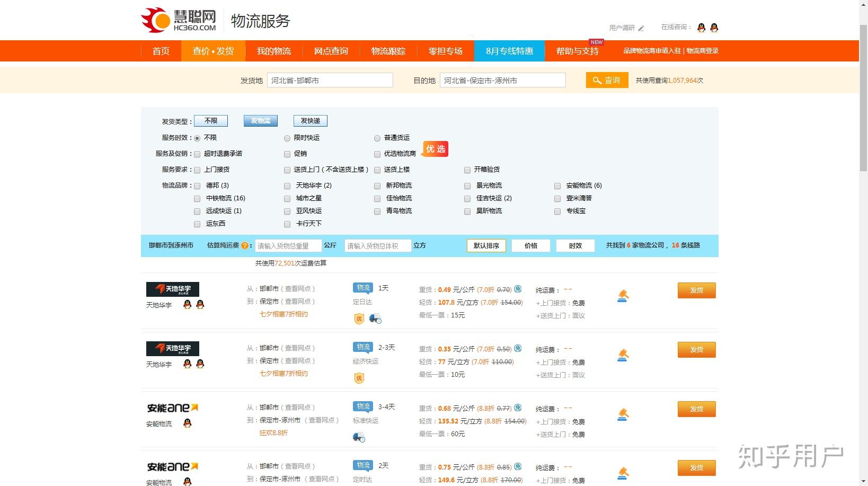Open the 我的物流 nav tab
This screenshot has width=868, height=486.
coord(274,51)
